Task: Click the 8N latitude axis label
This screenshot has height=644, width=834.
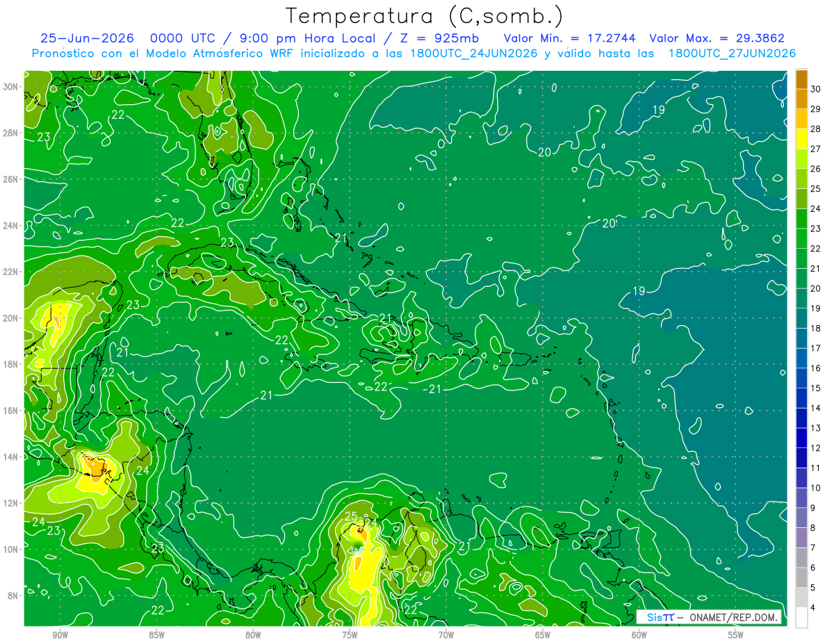Action: pyautogui.click(x=13, y=596)
